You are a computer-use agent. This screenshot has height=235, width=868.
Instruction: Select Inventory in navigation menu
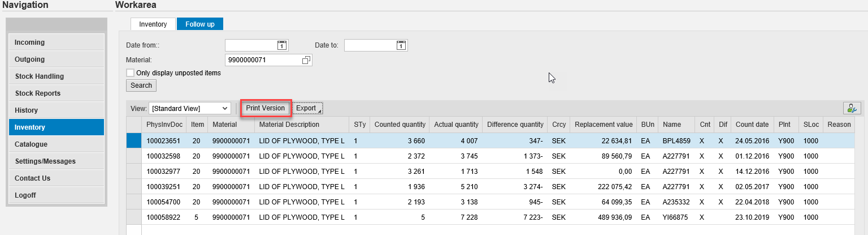(57, 127)
